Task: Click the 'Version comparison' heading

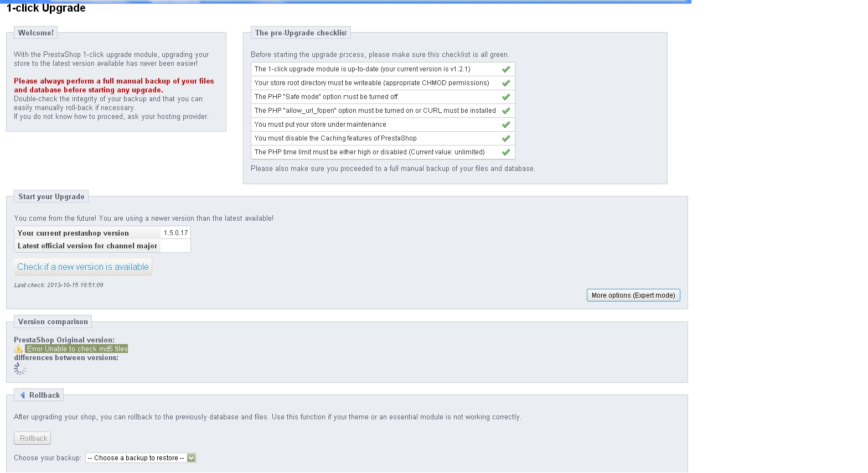Action: pyautogui.click(x=53, y=322)
